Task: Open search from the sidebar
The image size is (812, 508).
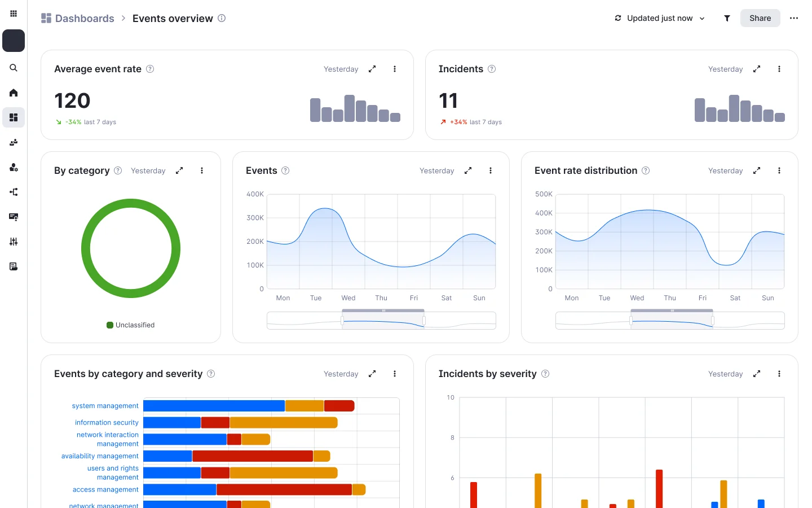Action: [x=14, y=68]
